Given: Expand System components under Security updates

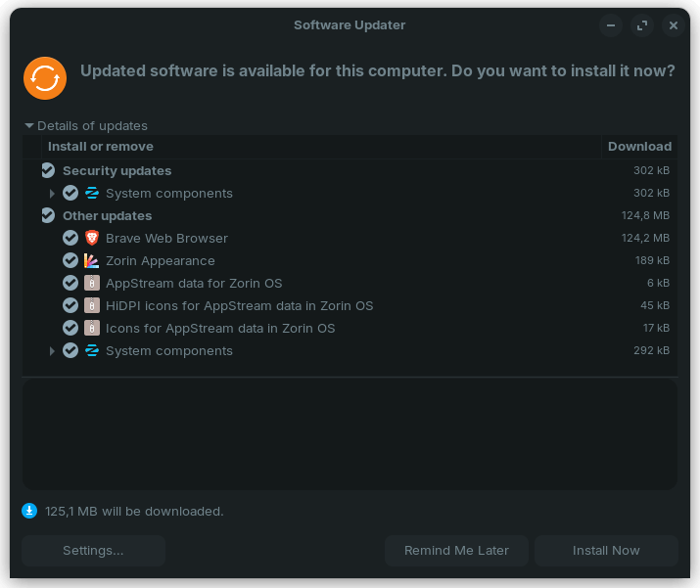Looking at the screenshot, I should pos(52,193).
